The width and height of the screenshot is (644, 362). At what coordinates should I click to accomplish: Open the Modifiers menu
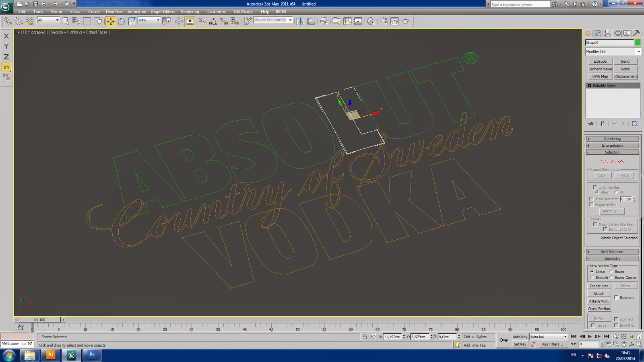click(114, 12)
